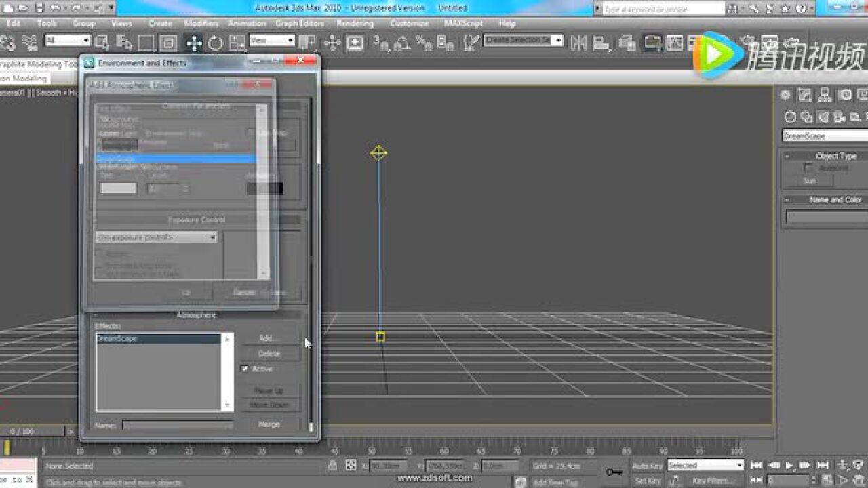Open the Align tool icon

(x=601, y=43)
